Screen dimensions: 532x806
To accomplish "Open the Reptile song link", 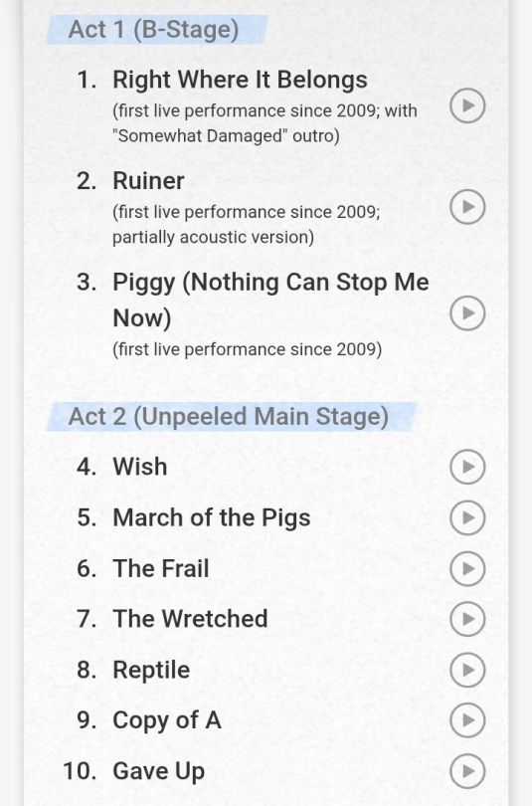I will pyautogui.click(x=151, y=671).
